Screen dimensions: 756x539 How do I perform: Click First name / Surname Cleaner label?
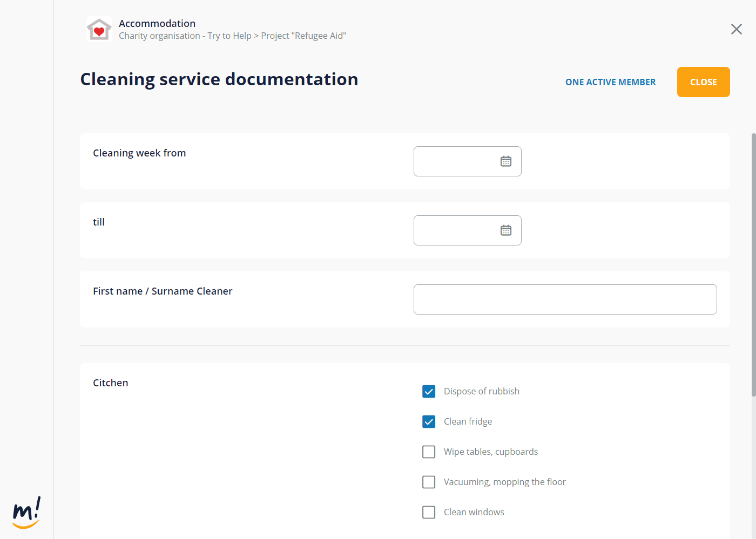[163, 291]
